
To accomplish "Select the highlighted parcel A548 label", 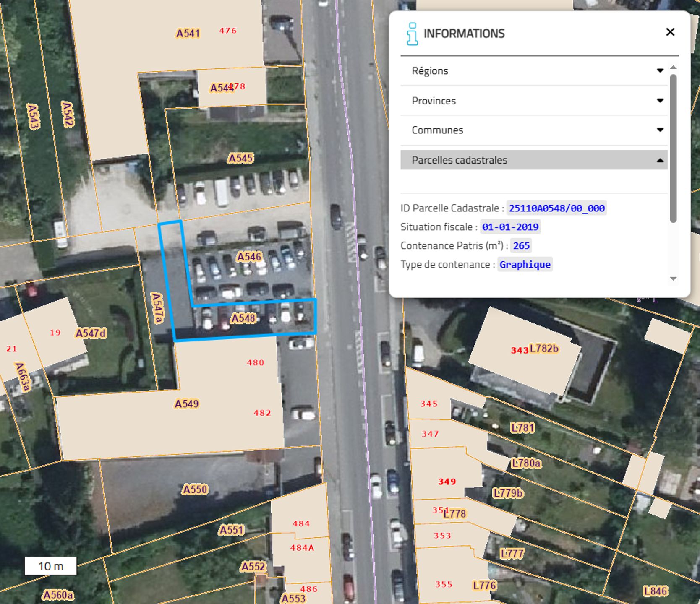I will click(243, 318).
